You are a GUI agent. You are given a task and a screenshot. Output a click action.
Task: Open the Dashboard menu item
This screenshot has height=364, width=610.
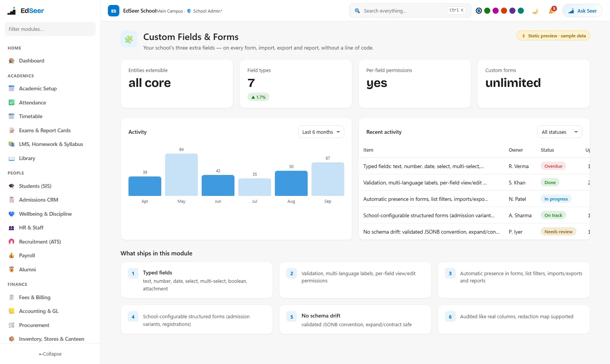tap(50, 61)
